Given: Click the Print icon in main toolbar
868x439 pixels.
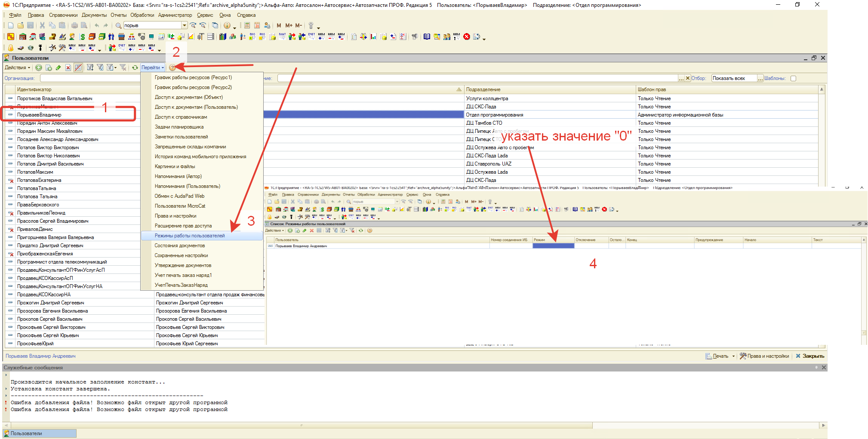Looking at the screenshot, I should click(74, 25).
